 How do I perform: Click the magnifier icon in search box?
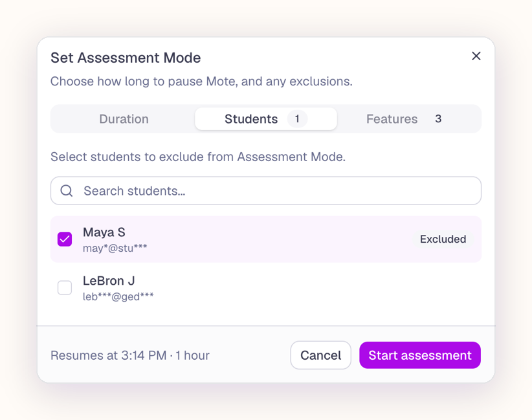coord(67,191)
